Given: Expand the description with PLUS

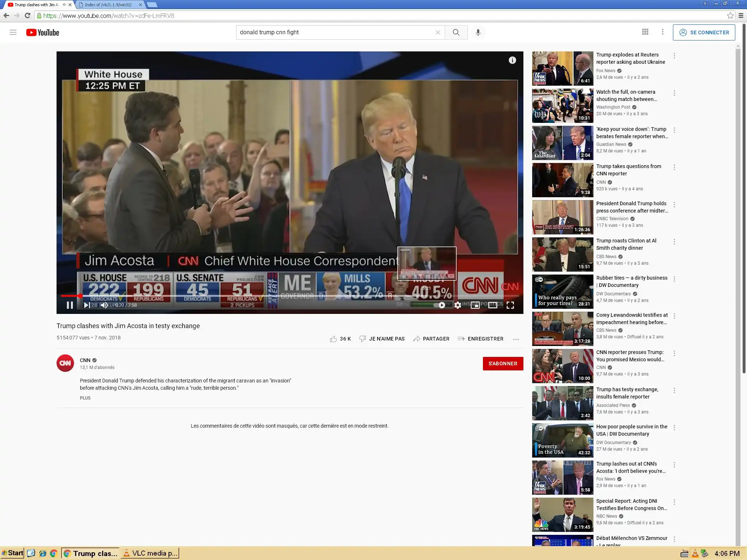Looking at the screenshot, I should coord(85,398).
